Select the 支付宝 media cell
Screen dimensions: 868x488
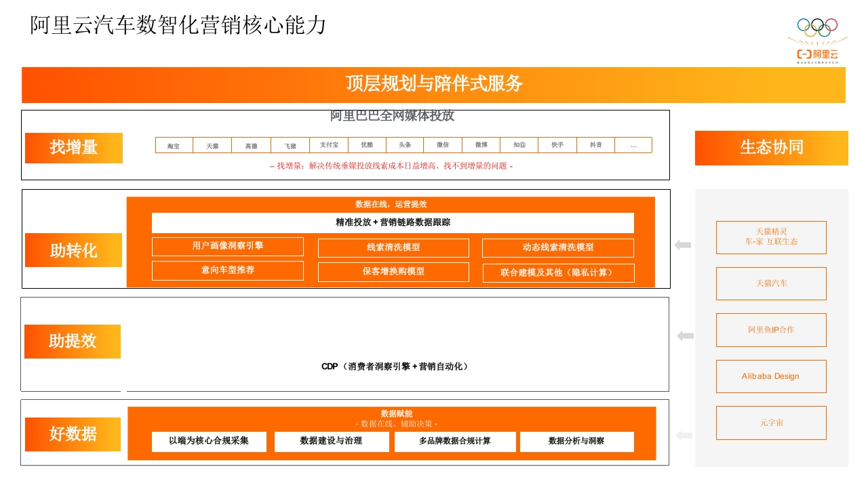click(x=329, y=145)
